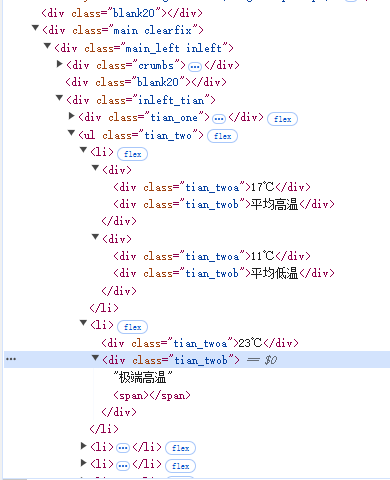390x480 pixels.
Task: Click the ellipsis badge in tian_one div
Action: [219, 118]
